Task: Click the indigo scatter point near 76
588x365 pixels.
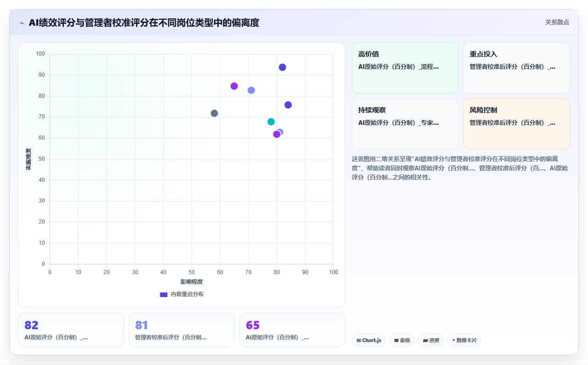Action: (x=288, y=105)
